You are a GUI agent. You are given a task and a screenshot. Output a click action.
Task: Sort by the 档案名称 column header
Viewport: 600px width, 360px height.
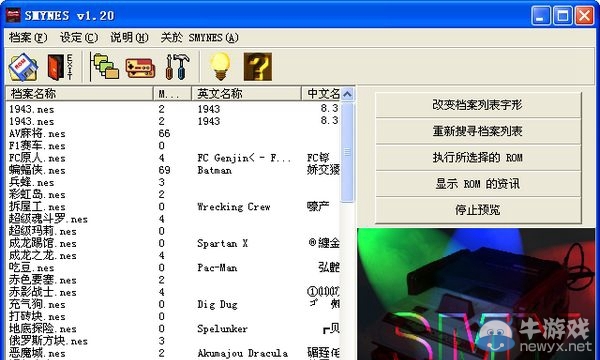point(79,94)
